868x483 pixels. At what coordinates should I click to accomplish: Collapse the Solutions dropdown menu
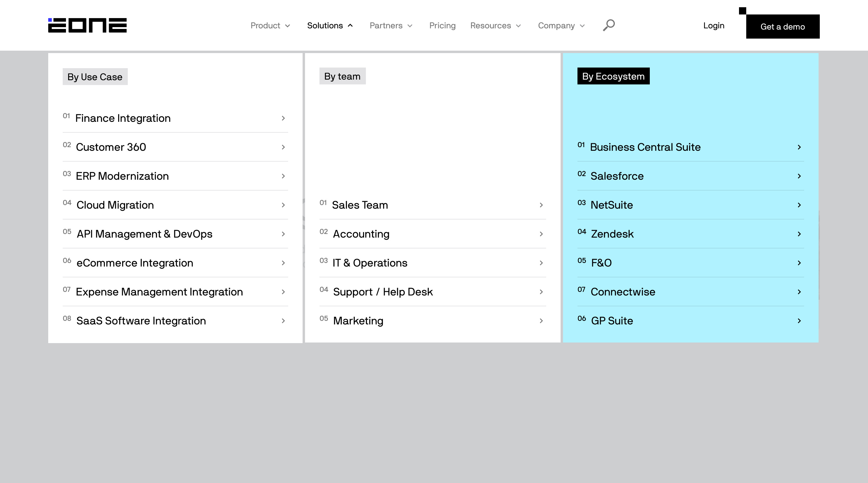[x=330, y=26]
